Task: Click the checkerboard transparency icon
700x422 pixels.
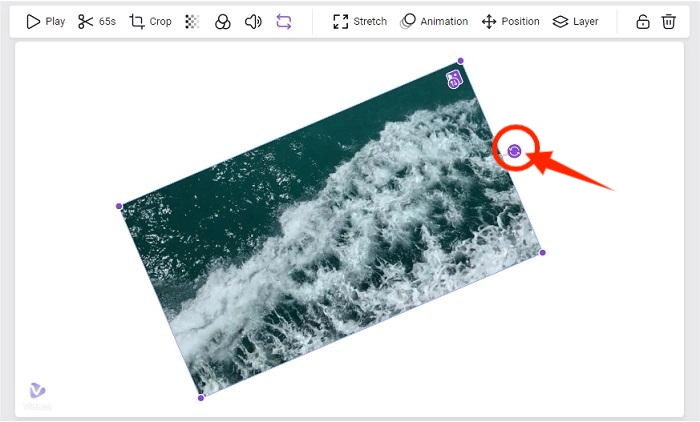Action: point(192,21)
